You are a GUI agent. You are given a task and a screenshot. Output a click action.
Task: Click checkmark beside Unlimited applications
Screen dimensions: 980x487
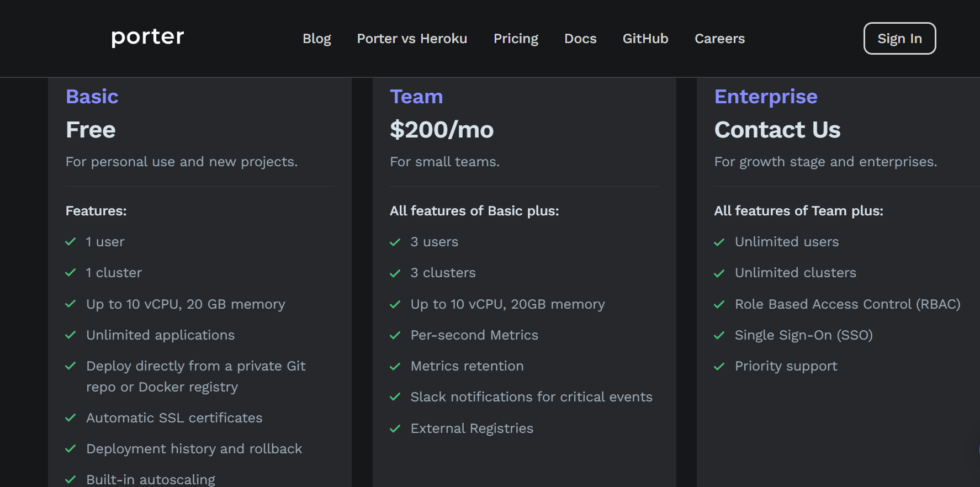[71, 335]
